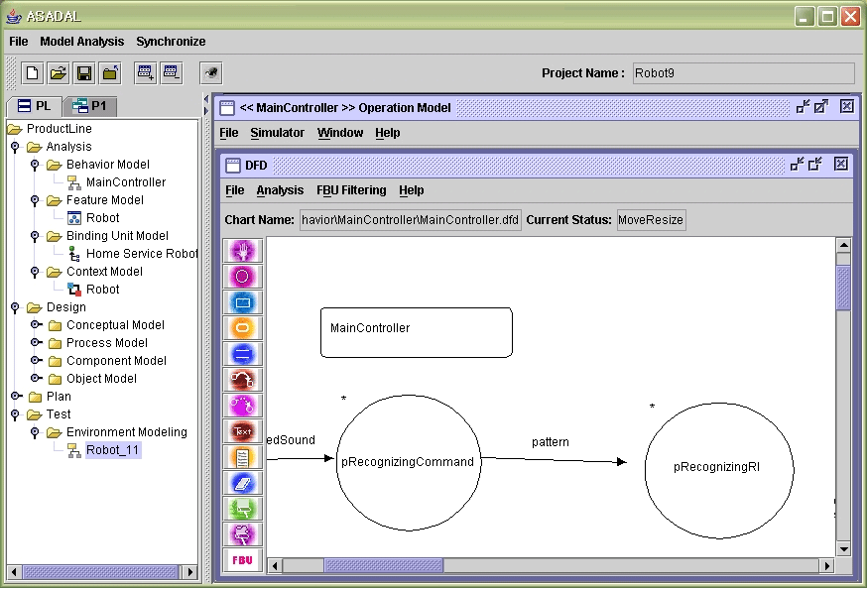868x589 pixels.
Task: Open the Model Analysis menu
Action: click(82, 42)
